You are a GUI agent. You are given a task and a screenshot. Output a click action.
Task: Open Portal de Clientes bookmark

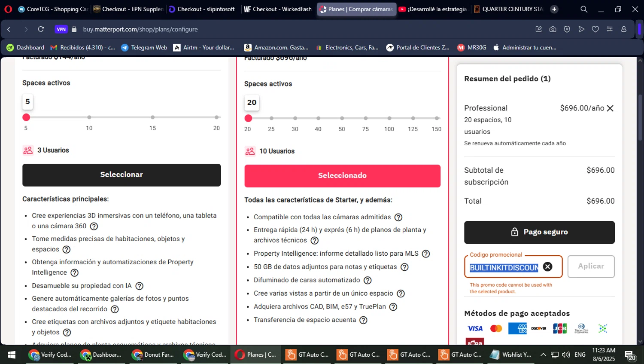418,47
